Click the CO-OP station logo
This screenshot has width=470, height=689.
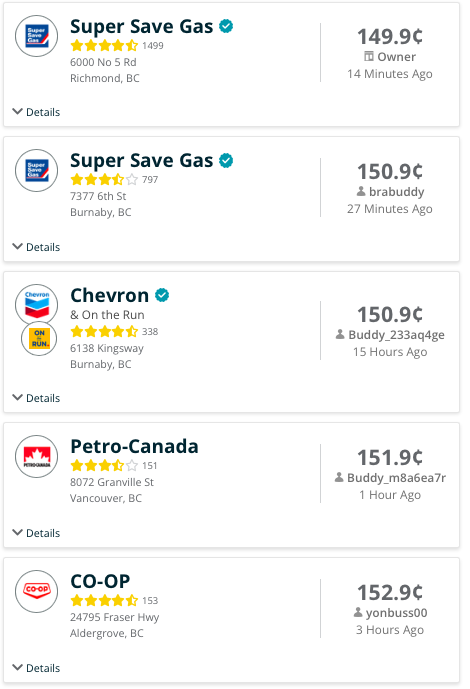click(x=36, y=591)
